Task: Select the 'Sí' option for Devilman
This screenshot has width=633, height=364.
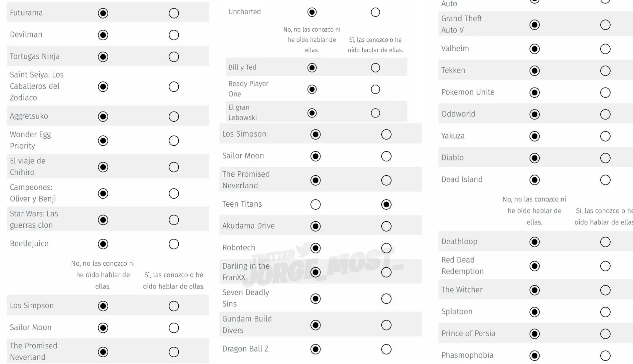Action: (x=174, y=35)
